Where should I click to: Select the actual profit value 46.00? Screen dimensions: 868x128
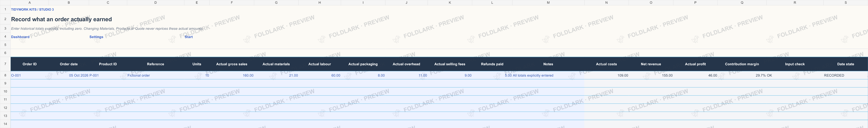pyautogui.click(x=695, y=75)
